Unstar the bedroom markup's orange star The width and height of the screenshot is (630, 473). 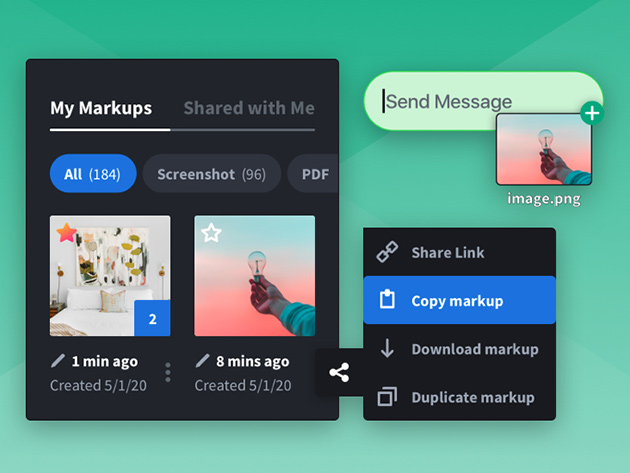click(67, 233)
